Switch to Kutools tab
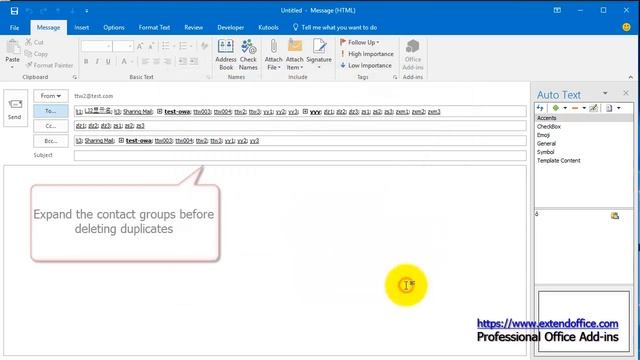 pos(268,28)
